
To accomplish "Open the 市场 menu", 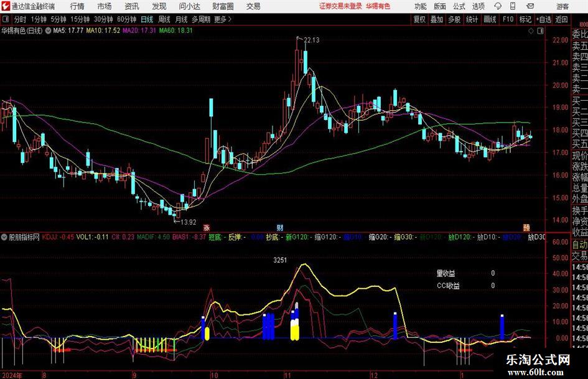I will 105,6.
